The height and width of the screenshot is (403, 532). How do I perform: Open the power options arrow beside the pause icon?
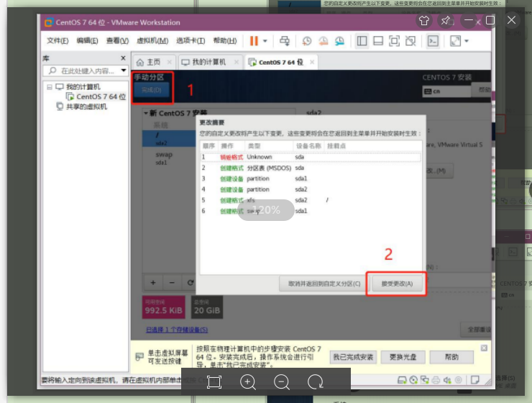tap(265, 41)
